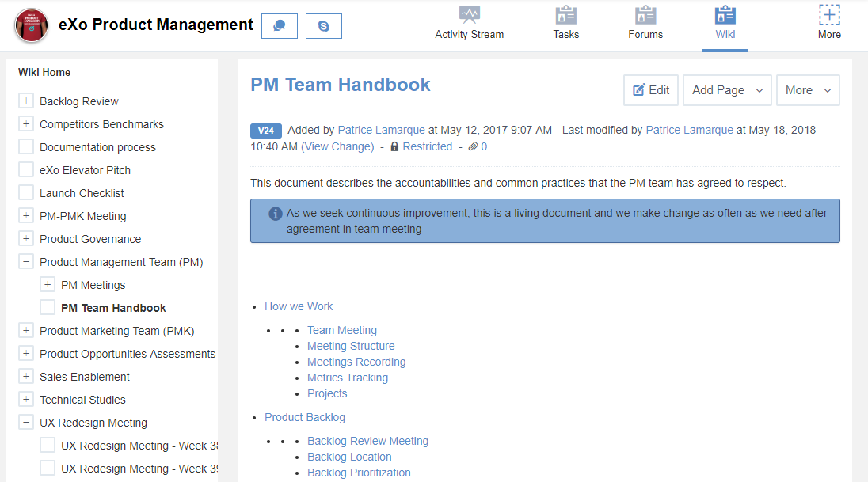Open the Launch Checklist page
Image resolution: width=868 pixels, height=482 pixels.
click(82, 193)
